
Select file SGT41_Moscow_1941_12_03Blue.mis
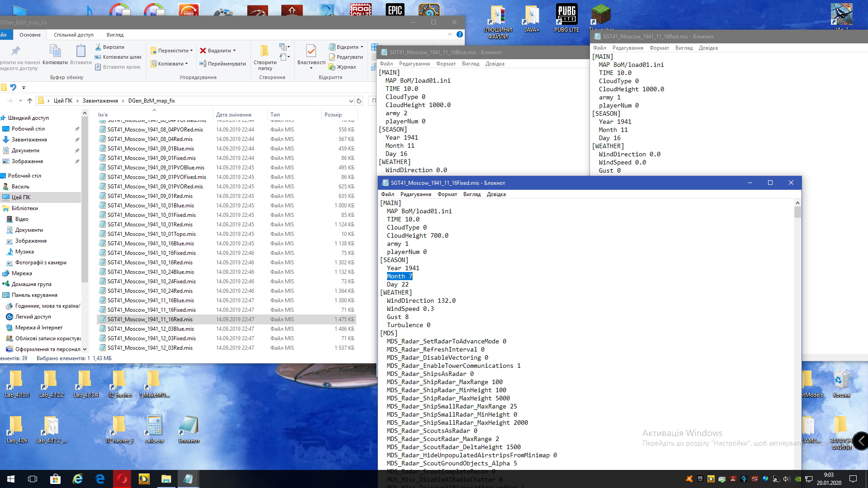coord(151,329)
